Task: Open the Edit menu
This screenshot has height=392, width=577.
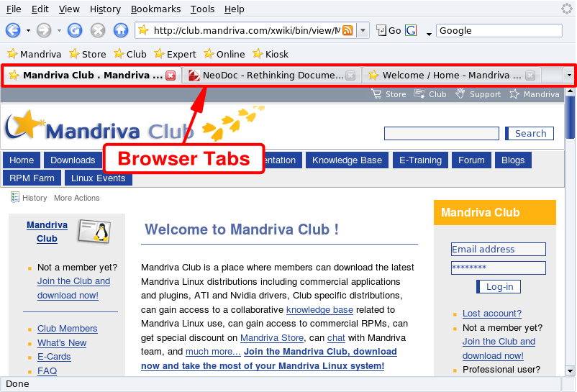Action: tap(40, 9)
